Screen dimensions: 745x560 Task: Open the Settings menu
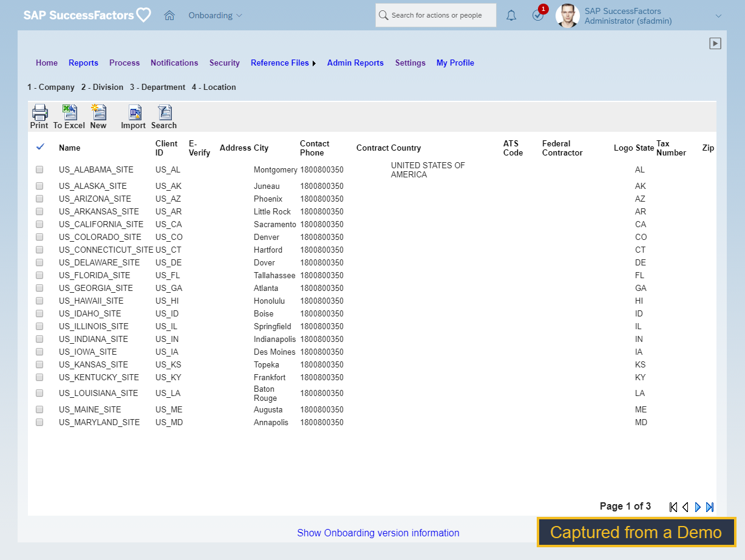tap(410, 63)
